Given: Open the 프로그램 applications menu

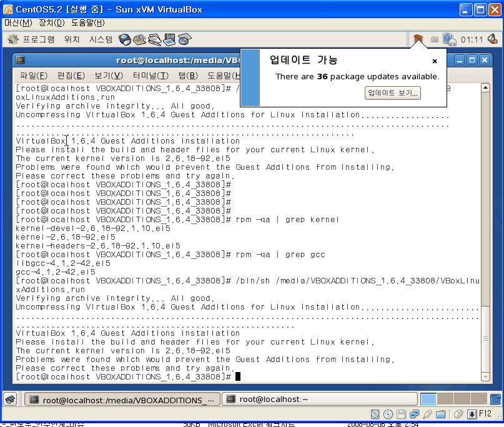Looking at the screenshot, I should (x=32, y=39).
